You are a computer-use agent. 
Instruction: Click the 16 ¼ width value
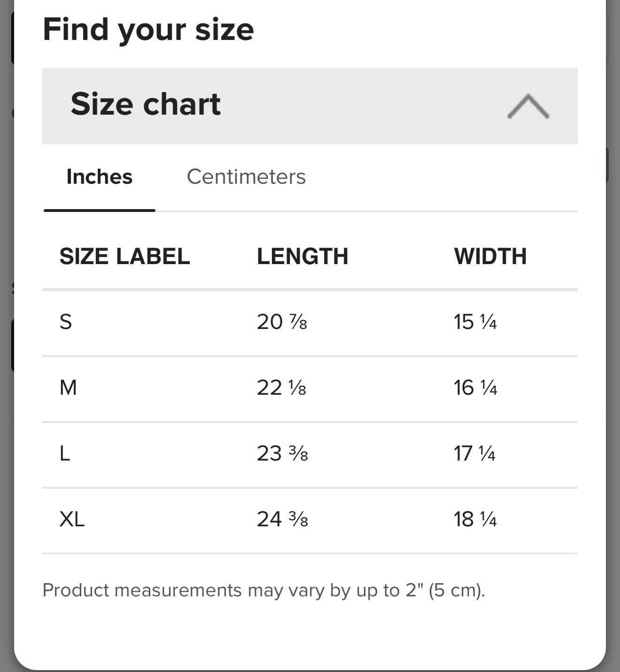coord(475,388)
